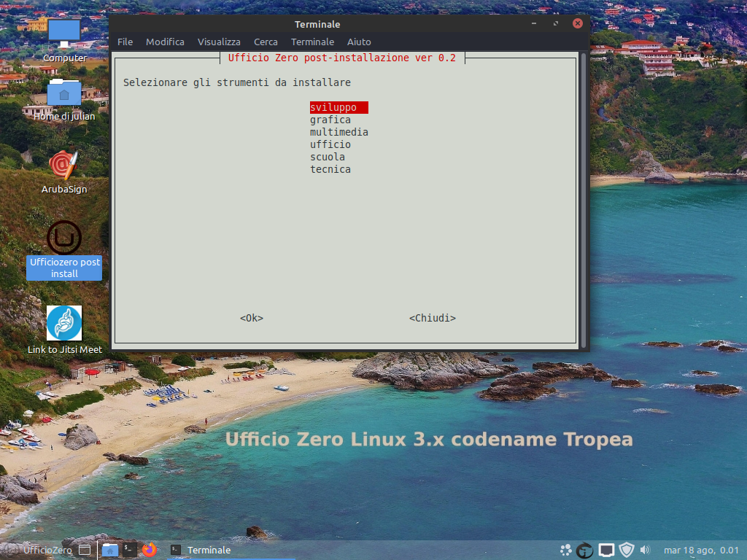The height and width of the screenshot is (560, 747).
Task: Select the grafica install option
Action: click(330, 120)
